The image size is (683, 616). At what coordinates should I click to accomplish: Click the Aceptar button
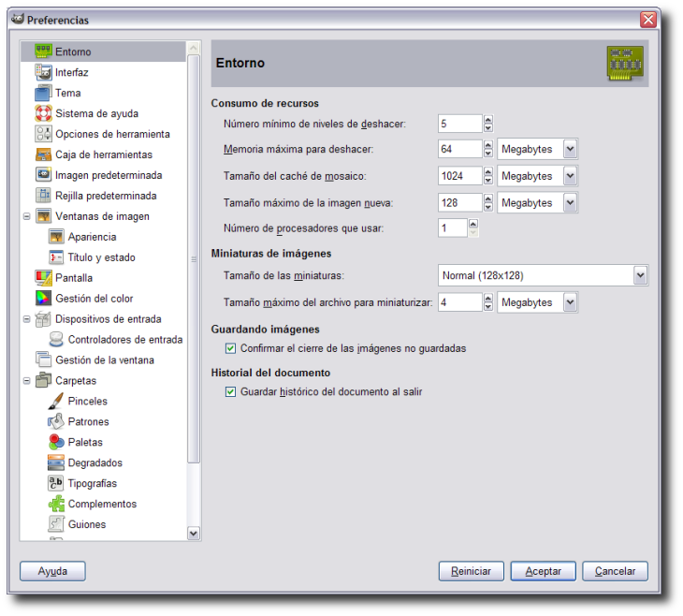click(x=543, y=571)
